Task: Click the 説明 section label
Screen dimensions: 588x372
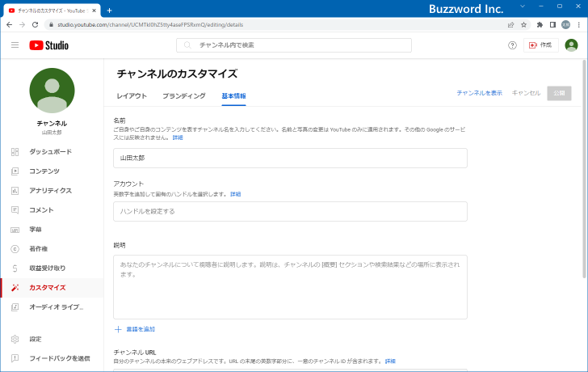Action: (x=120, y=246)
